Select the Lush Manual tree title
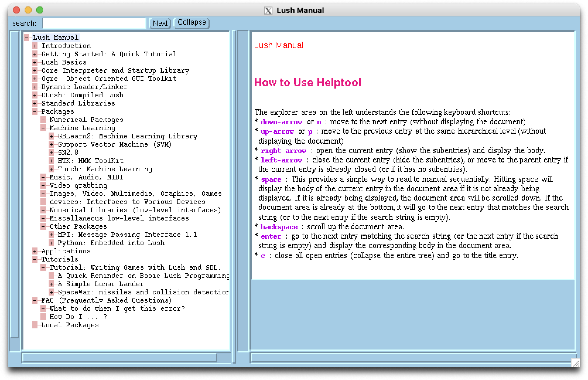This screenshot has height=380, width=588. pyautogui.click(x=56, y=38)
